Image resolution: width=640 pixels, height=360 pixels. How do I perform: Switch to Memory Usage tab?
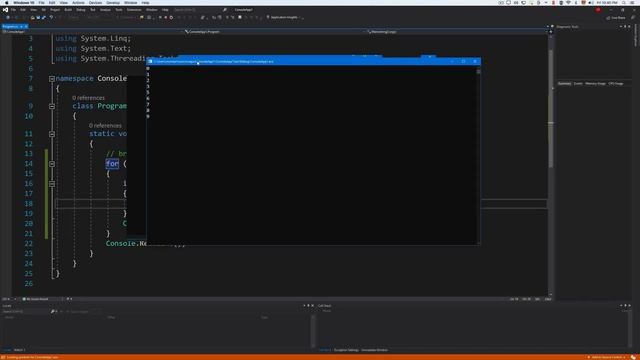coord(596,84)
